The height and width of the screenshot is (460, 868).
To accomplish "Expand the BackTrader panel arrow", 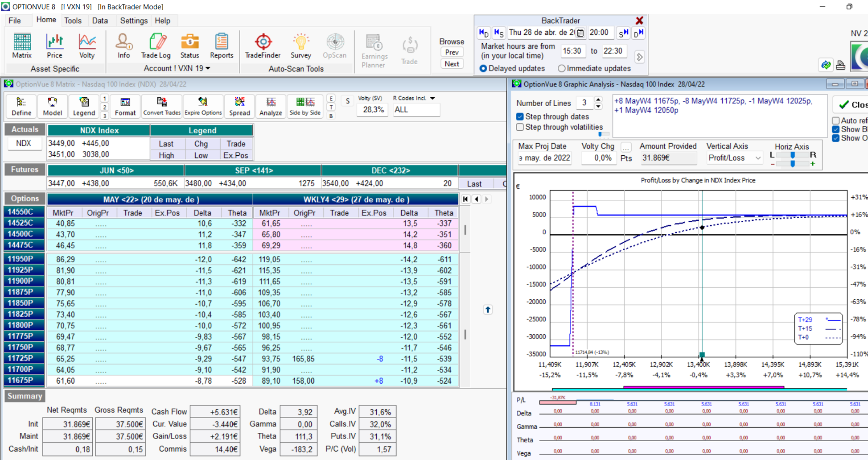I will (x=640, y=57).
